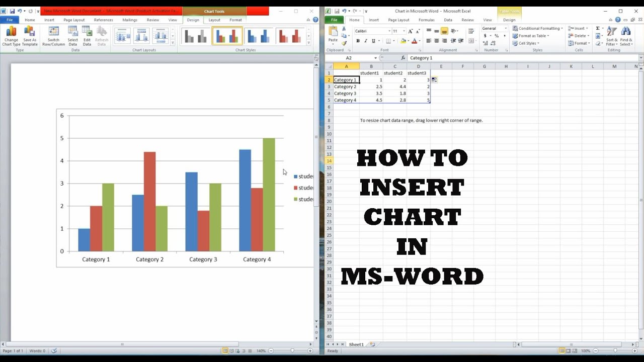644x362 pixels.
Task: Click Increase Font Size in Excel
Action: click(411, 31)
